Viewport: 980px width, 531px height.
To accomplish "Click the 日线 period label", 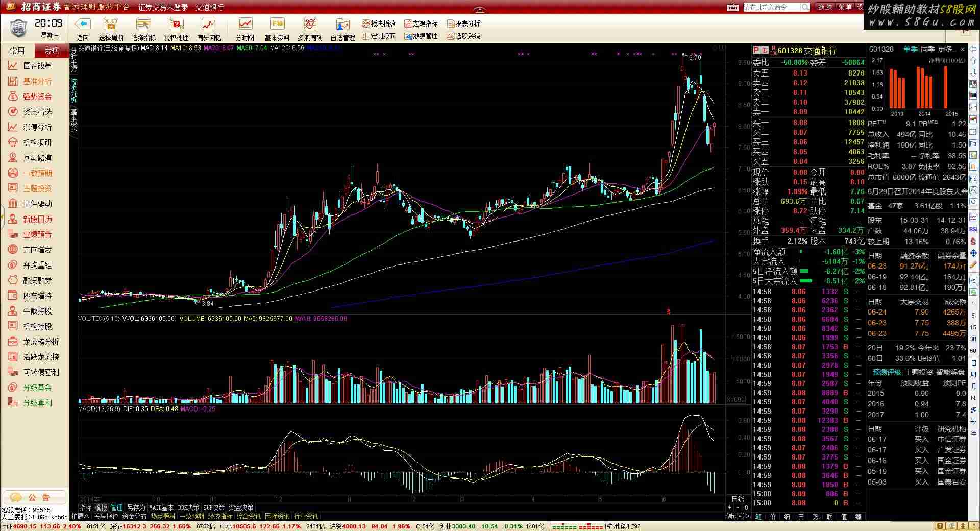I will click(x=738, y=499).
